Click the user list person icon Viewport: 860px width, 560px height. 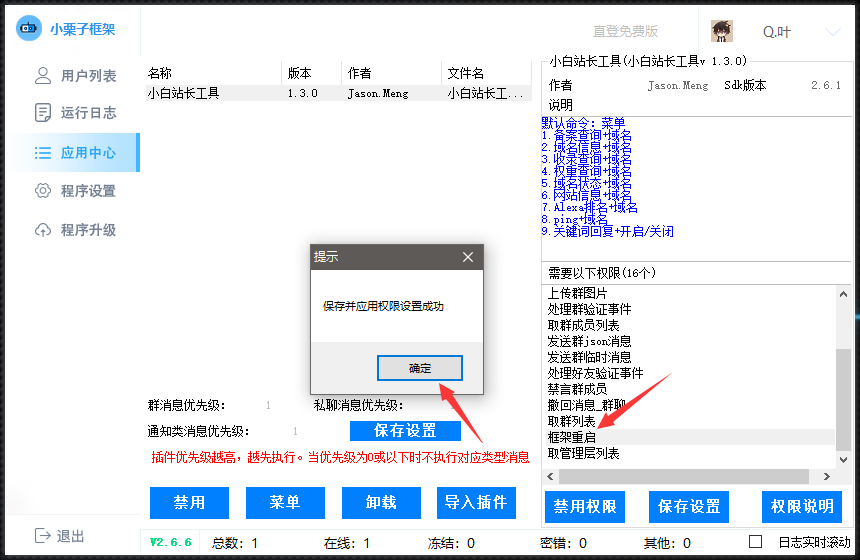pyautogui.click(x=43, y=75)
